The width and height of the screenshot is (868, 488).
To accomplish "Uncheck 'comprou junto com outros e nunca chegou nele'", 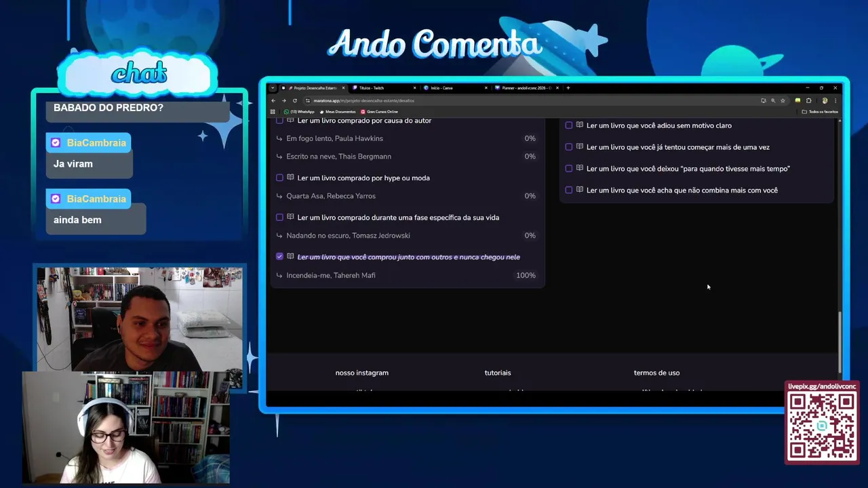I will 279,257.
